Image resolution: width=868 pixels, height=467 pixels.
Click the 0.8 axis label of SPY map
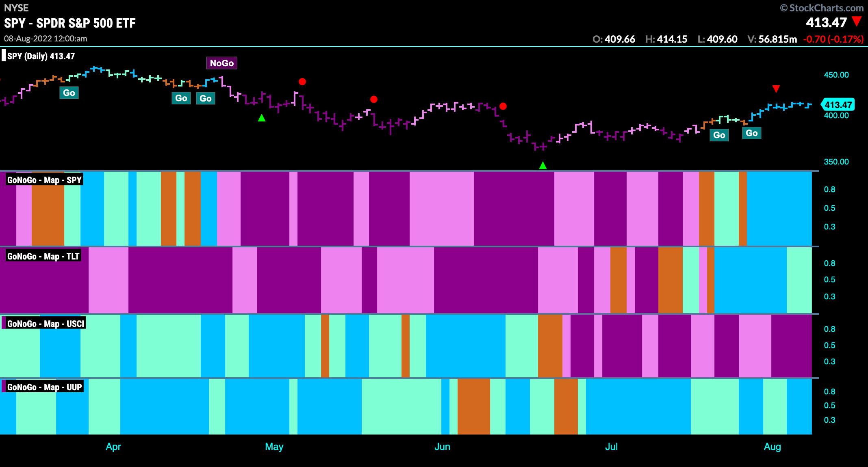pyautogui.click(x=829, y=189)
